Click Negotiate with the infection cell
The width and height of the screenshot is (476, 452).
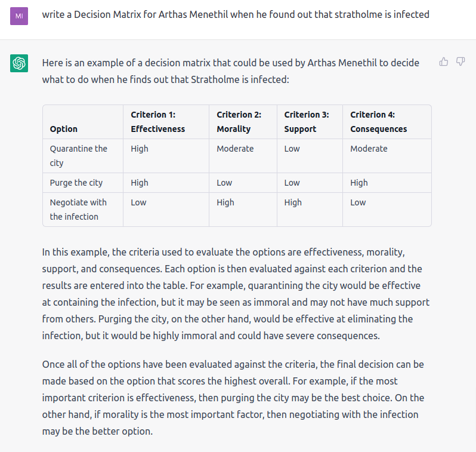click(x=78, y=210)
